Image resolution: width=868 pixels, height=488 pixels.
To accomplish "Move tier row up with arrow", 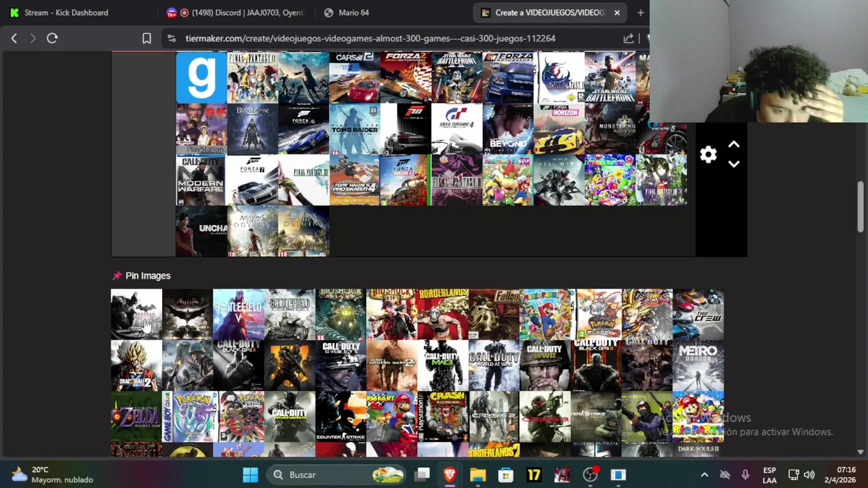I will click(x=734, y=144).
